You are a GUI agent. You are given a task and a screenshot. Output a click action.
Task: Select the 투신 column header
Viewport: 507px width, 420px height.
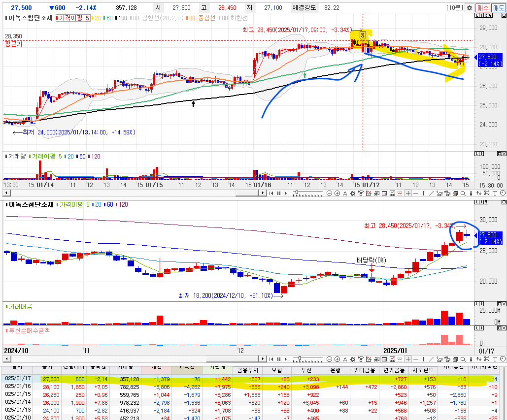pyautogui.click(x=306, y=370)
